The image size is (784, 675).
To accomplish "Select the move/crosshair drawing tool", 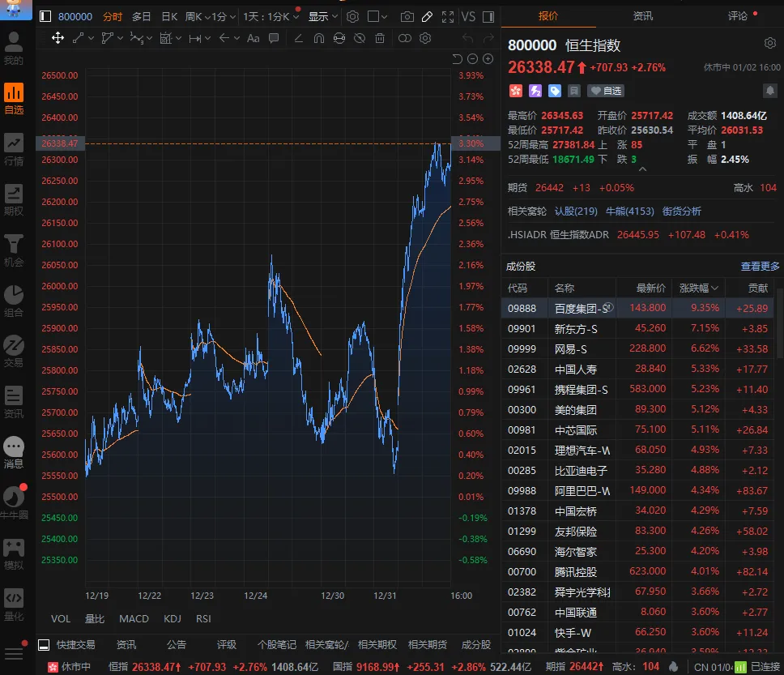I will tap(58, 38).
